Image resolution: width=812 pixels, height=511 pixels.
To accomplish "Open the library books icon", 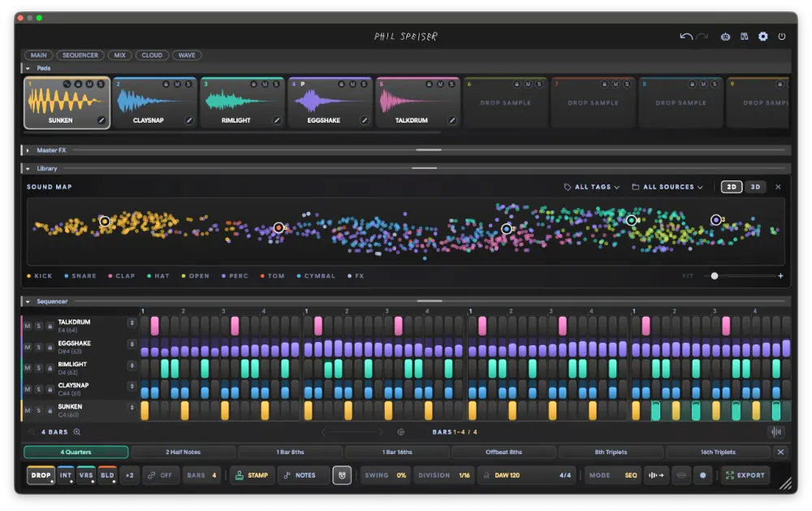I will [x=744, y=37].
